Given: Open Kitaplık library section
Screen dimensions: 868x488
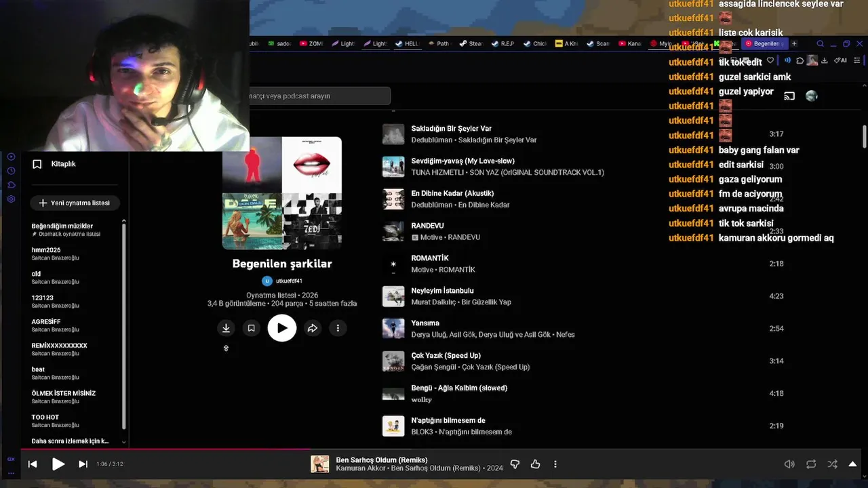Looking at the screenshot, I should click(x=54, y=164).
